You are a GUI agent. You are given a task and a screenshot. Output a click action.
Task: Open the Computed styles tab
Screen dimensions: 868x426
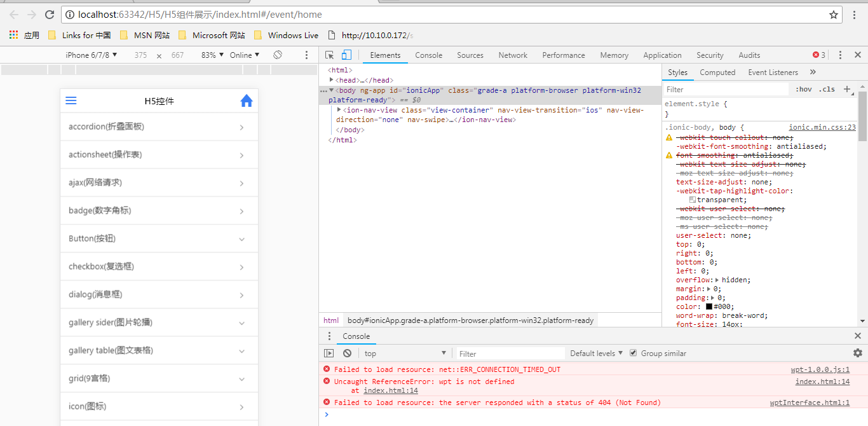[717, 72]
